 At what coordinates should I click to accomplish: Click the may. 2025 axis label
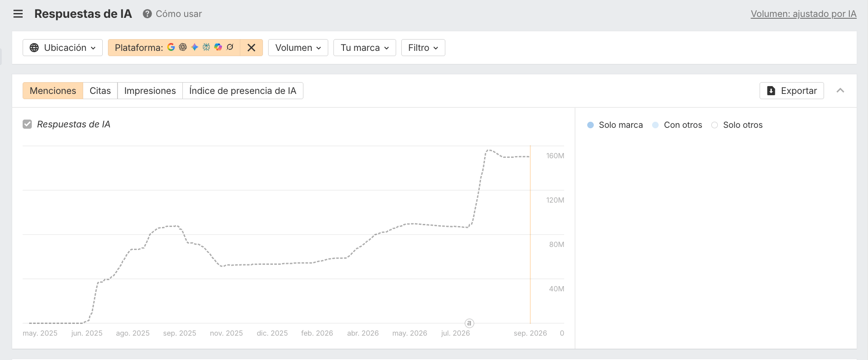[x=40, y=333]
